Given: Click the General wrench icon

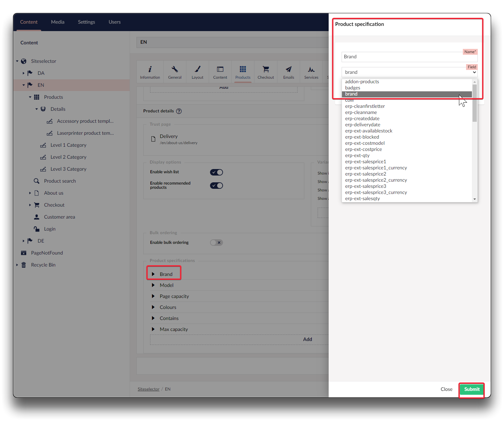Looking at the screenshot, I should tap(175, 69).
